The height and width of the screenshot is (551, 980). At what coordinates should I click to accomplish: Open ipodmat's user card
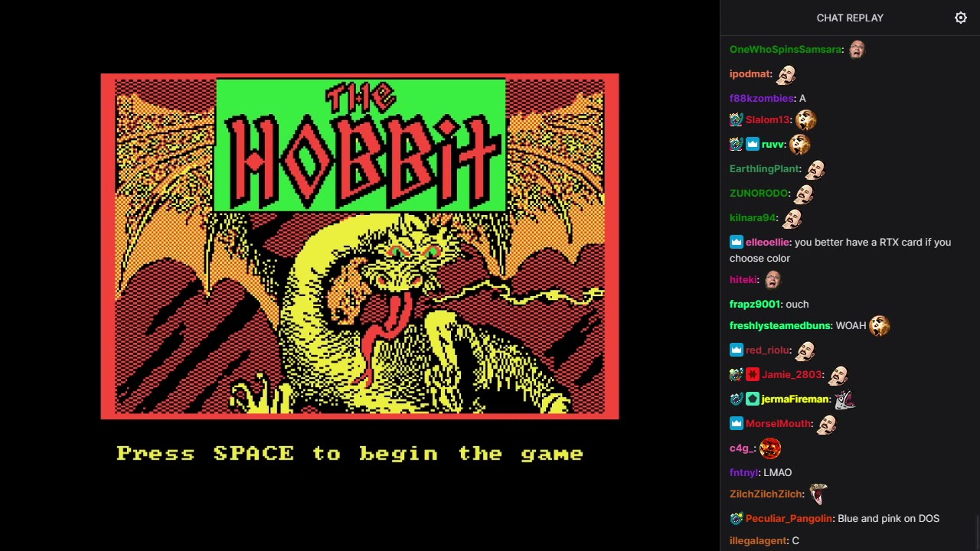tap(750, 73)
